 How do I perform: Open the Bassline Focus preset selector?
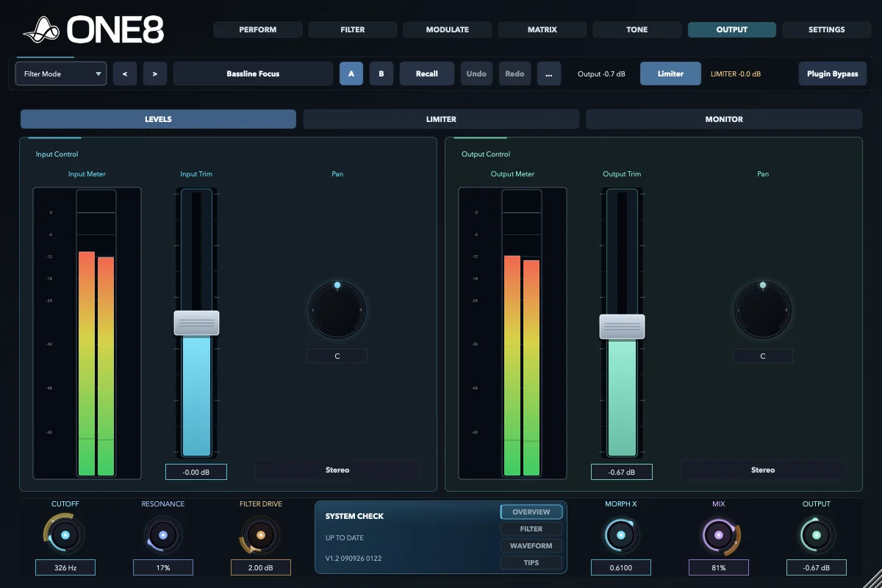pyautogui.click(x=254, y=73)
